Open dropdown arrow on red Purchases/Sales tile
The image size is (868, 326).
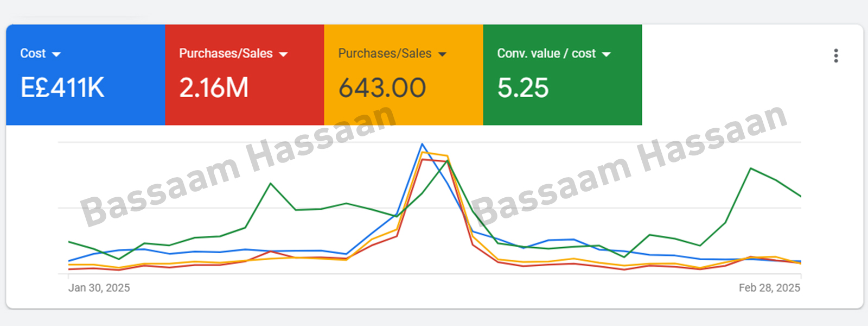click(x=283, y=54)
